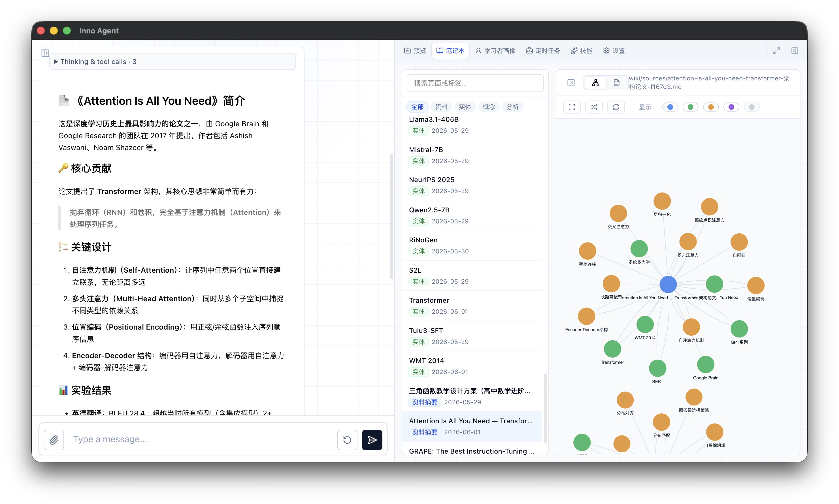Image resolution: width=839 pixels, height=504 pixels.
Task: Hide the page list panel icon
Action: (x=571, y=82)
